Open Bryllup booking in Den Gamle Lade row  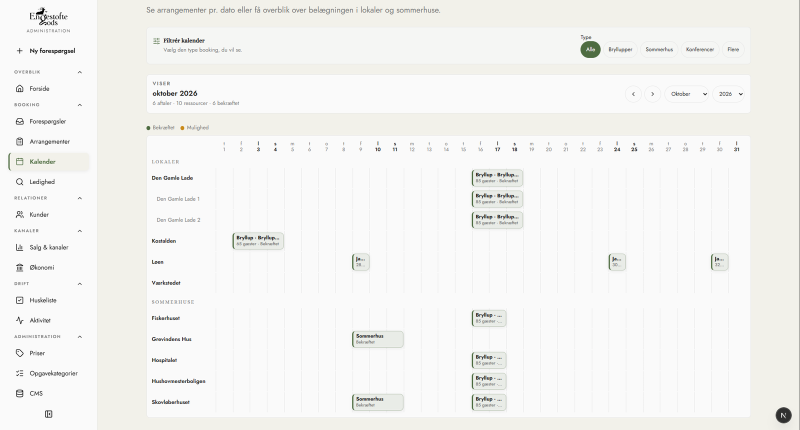coord(497,178)
